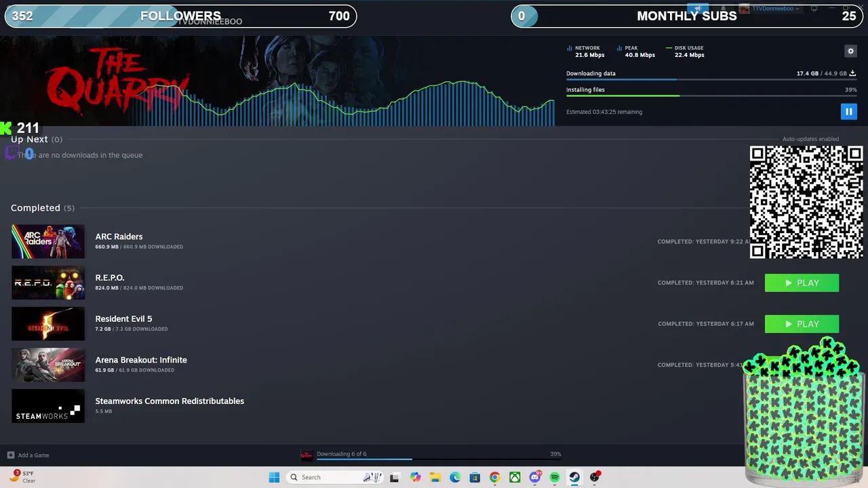The height and width of the screenshot is (488, 868).
Task: Pause the current Steam download
Action: (x=848, y=112)
